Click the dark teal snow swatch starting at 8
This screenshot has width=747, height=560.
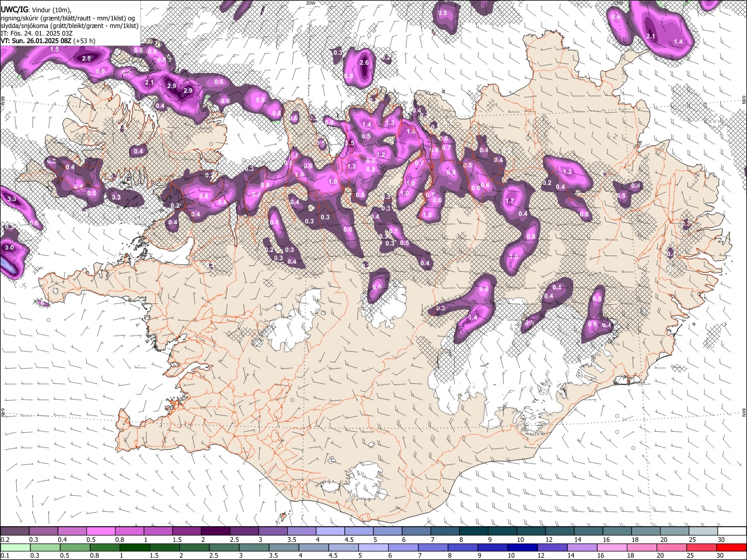473,531
